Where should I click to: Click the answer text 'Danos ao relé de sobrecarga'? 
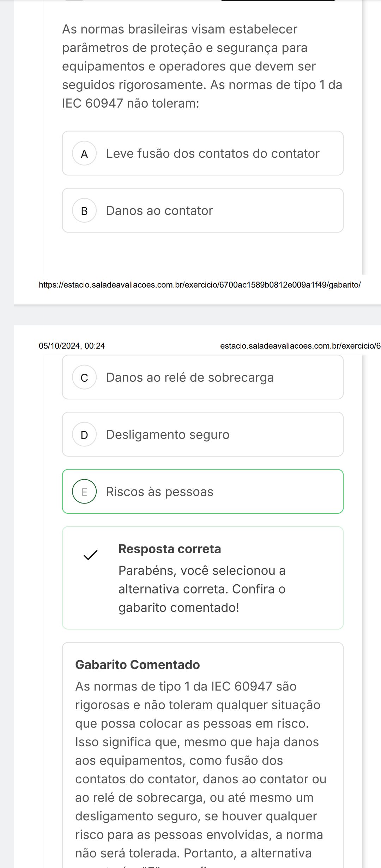[x=190, y=378]
